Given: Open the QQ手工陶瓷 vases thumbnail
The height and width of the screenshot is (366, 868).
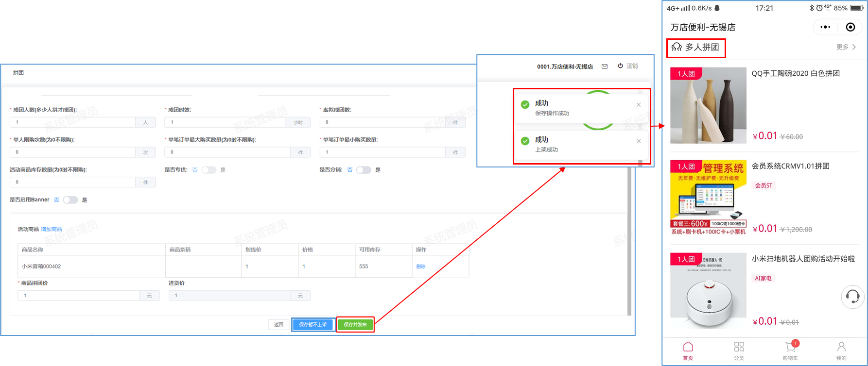Looking at the screenshot, I should (708, 105).
